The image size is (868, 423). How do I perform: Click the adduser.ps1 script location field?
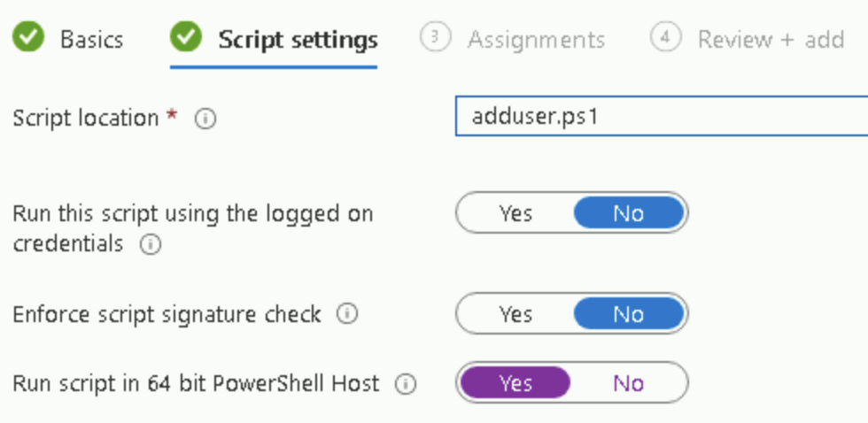pyautogui.click(x=660, y=117)
